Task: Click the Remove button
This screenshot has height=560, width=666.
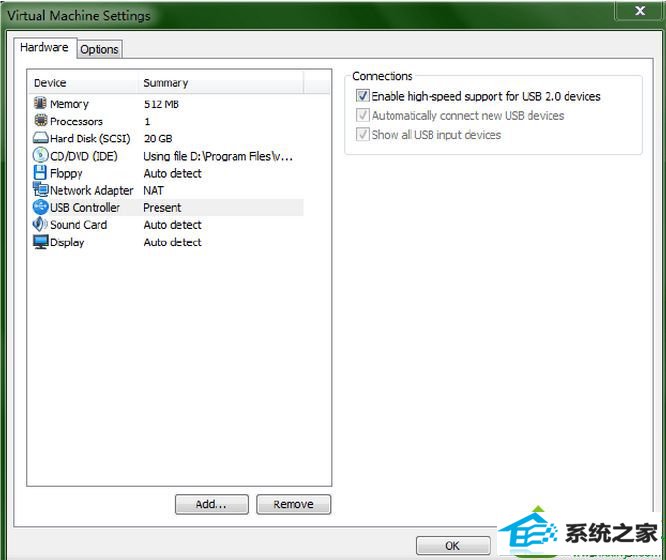Action: pos(293,504)
